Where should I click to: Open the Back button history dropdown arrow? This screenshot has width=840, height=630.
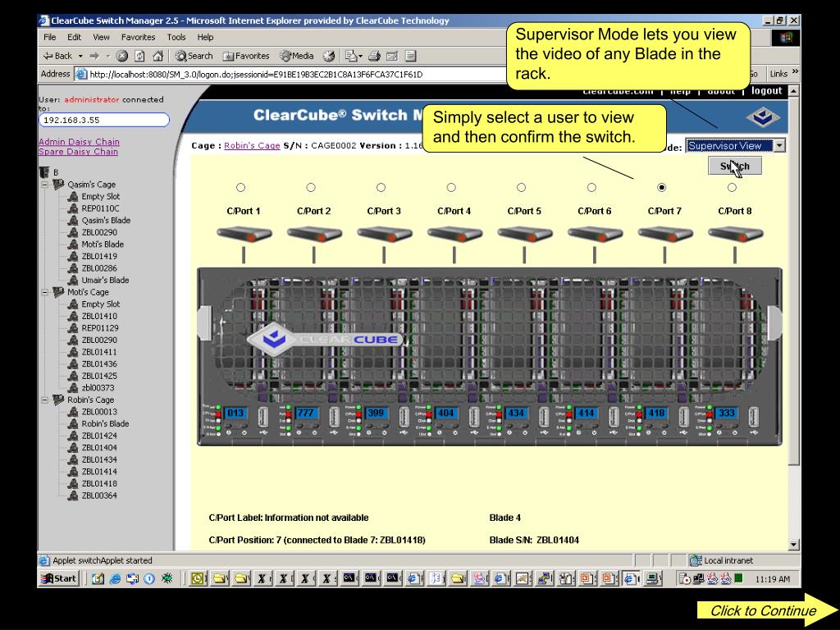point(81,56)
